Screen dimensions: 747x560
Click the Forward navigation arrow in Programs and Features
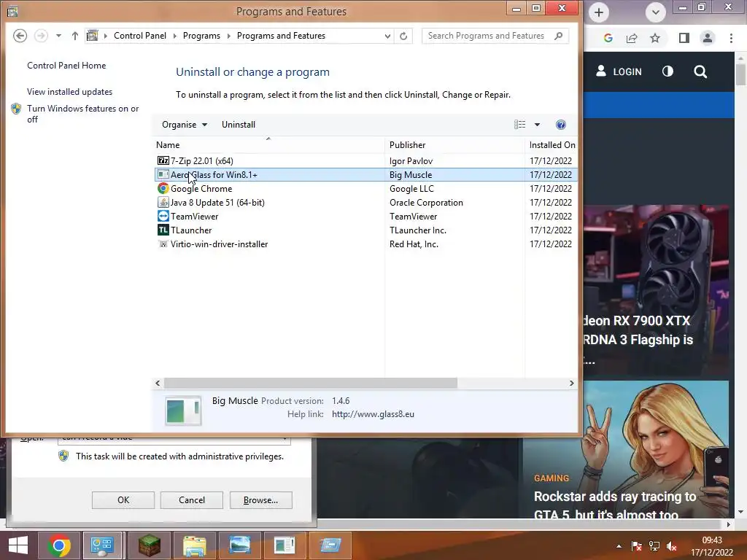click(41, 36)
